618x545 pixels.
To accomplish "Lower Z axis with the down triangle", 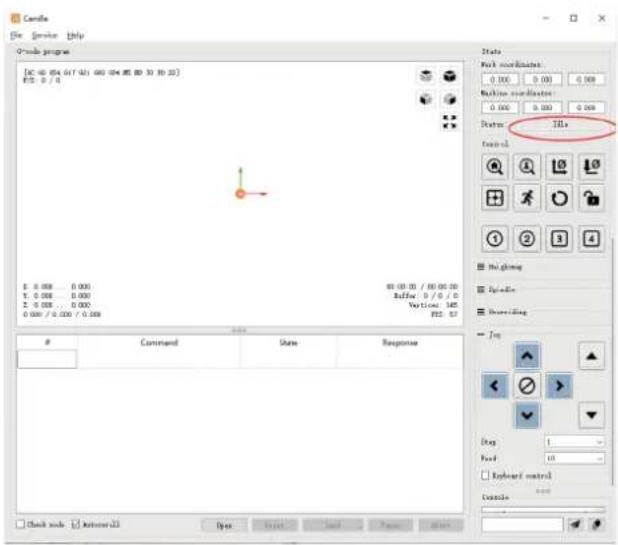I will pyautogui.click(x=591, y=415).
